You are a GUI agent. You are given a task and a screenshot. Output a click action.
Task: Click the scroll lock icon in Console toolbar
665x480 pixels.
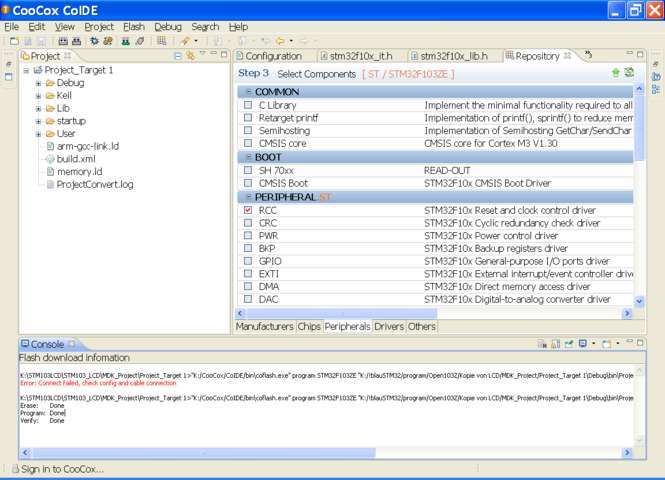pyautogui.click(x=555, y=344)
